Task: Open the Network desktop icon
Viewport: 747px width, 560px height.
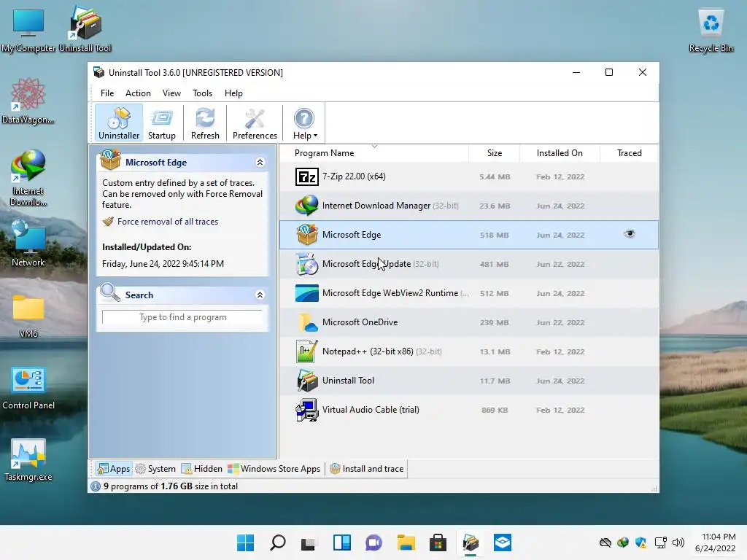Action: pyautogui.click(x=28, y=244)
